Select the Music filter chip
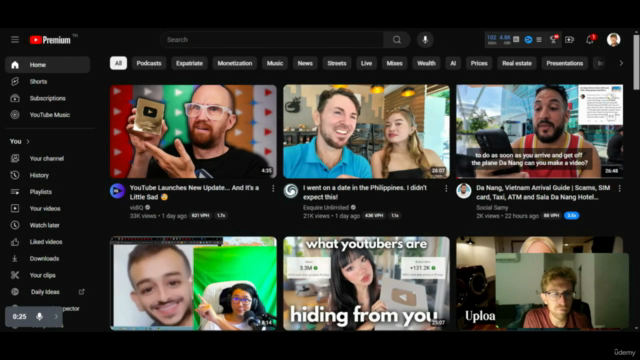The width and height of the screenshot is (640, 360). (x=275, y=63)
